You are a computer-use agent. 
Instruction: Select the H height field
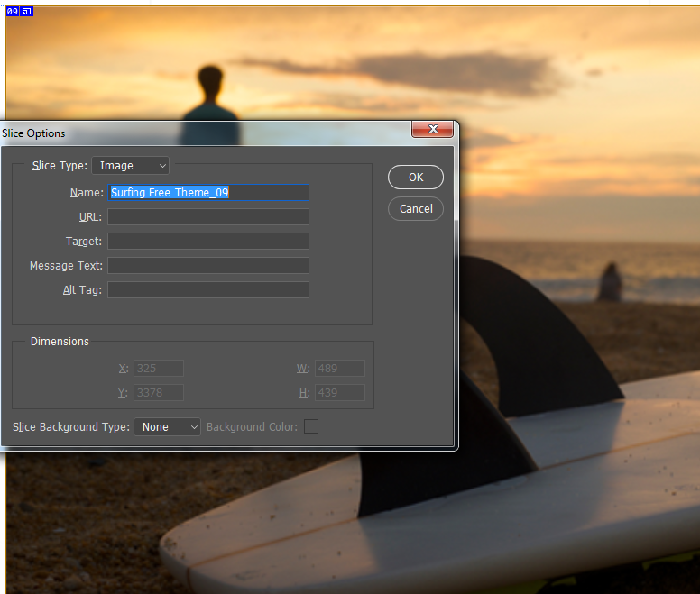tap(339, 393)
